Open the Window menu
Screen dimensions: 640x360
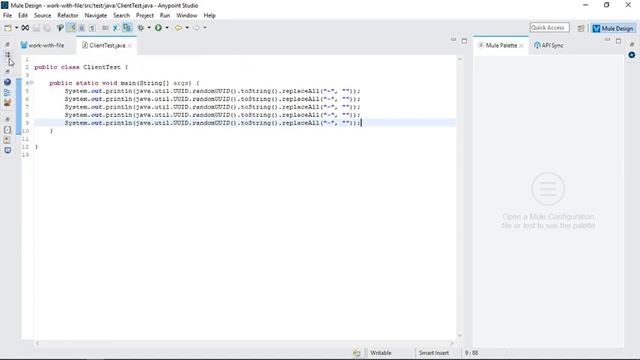187,16
